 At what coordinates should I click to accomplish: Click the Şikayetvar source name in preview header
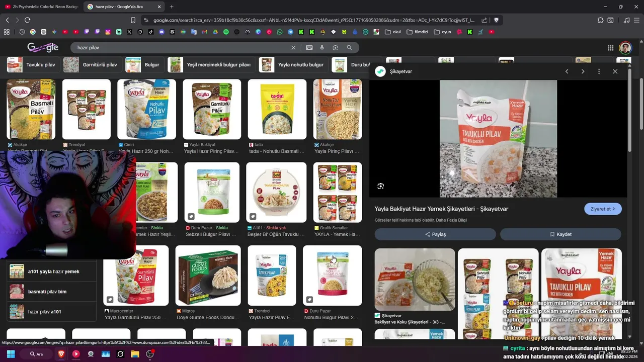[x=400, y=71]
